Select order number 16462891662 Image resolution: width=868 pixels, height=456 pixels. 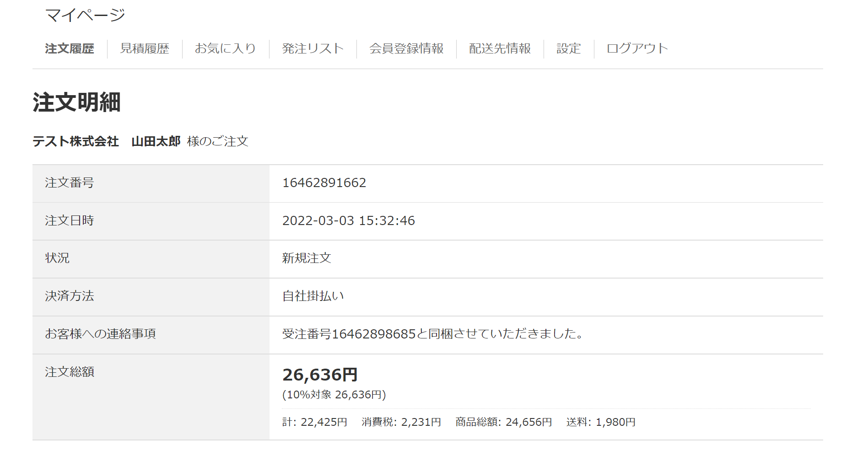coord(324,183)
